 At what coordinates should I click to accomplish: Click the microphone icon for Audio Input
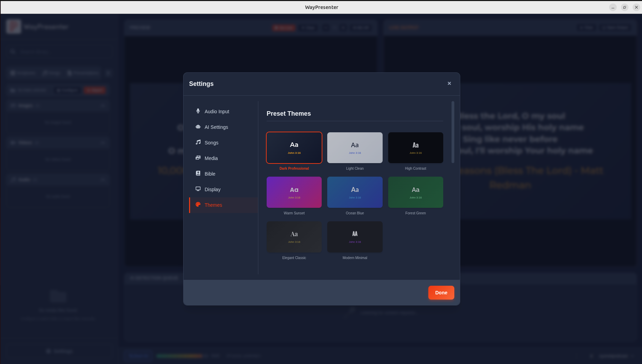[198, 111]
